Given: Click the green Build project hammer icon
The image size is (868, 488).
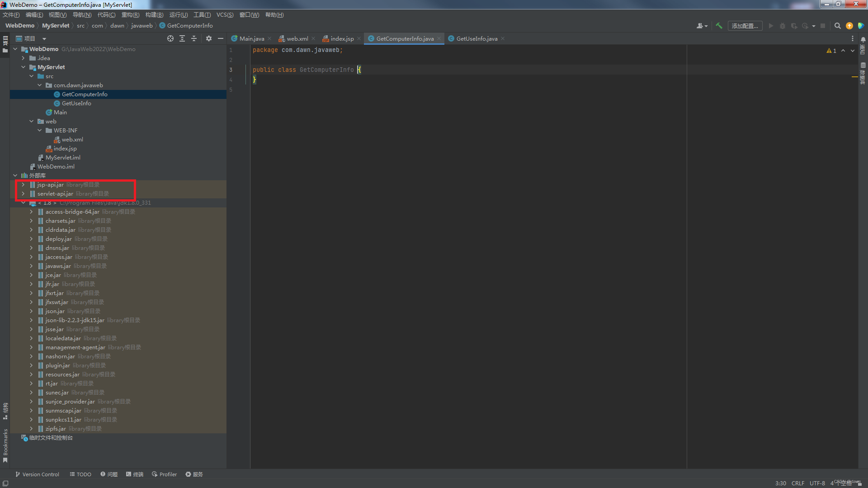Looking at the screenshot, I should point(719,26).
